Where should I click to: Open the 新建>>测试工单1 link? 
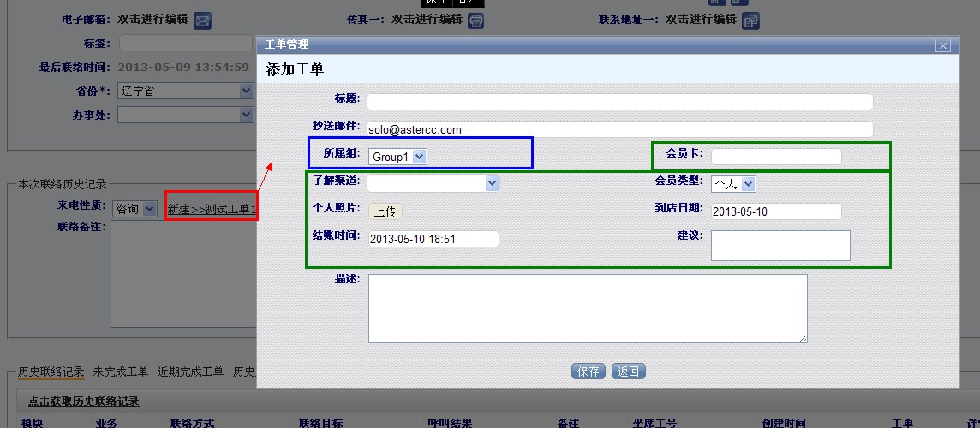212,209
